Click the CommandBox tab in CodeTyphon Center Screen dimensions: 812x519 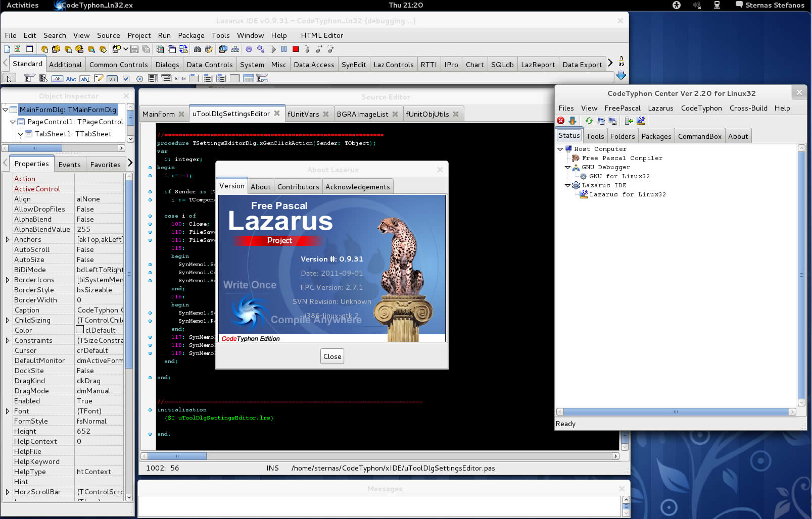pos(700,136)
